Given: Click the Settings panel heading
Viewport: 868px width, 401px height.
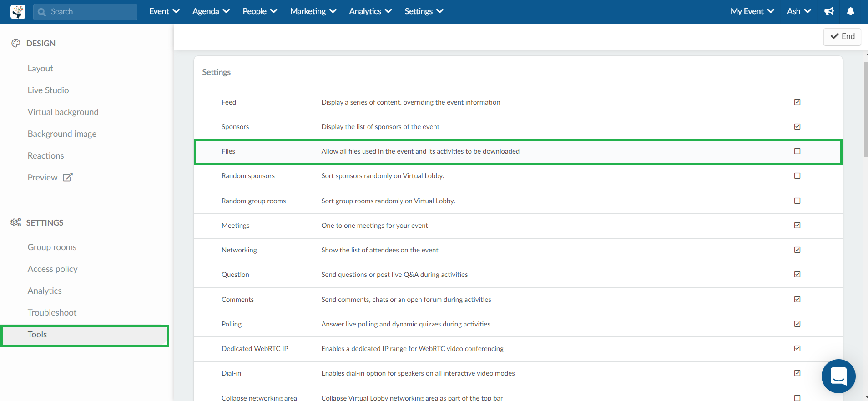Looking at the screenshot, I should click(x=217, y=72).
